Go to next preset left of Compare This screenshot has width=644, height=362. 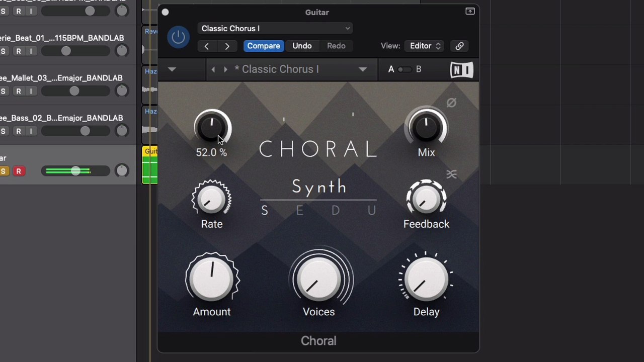pyautogui.click(x=227, y=46)
